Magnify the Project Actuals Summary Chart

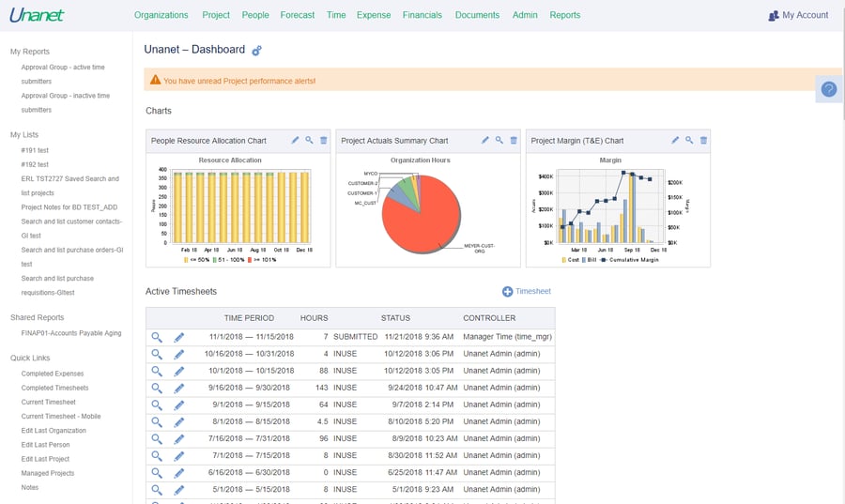pos(499,140)
